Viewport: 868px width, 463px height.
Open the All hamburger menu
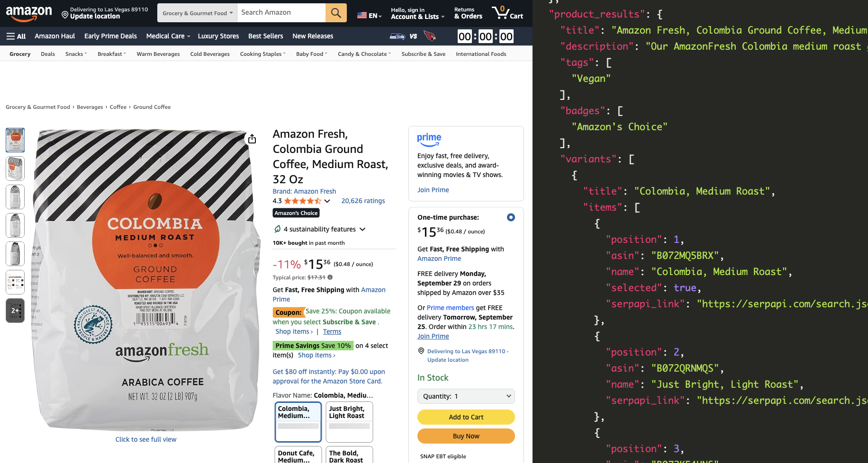pyautogui.click(x=16, y=36)
